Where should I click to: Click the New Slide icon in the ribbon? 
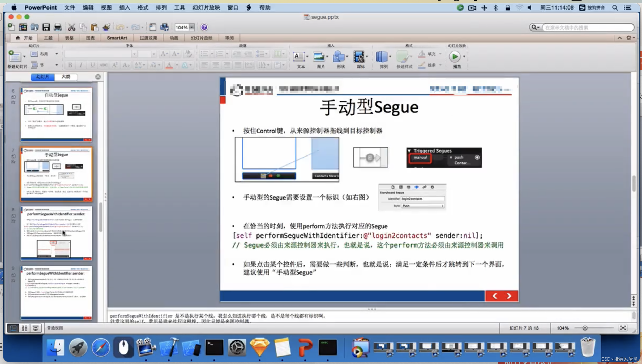coord(15,56)
